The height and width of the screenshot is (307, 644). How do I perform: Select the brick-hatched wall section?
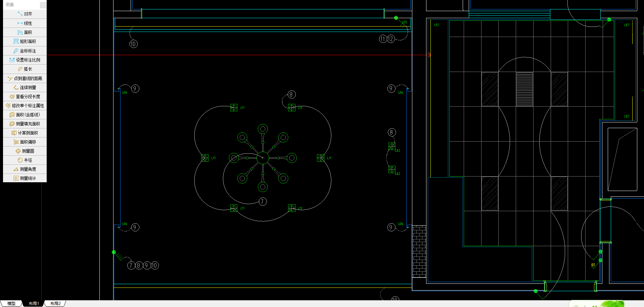419,252
